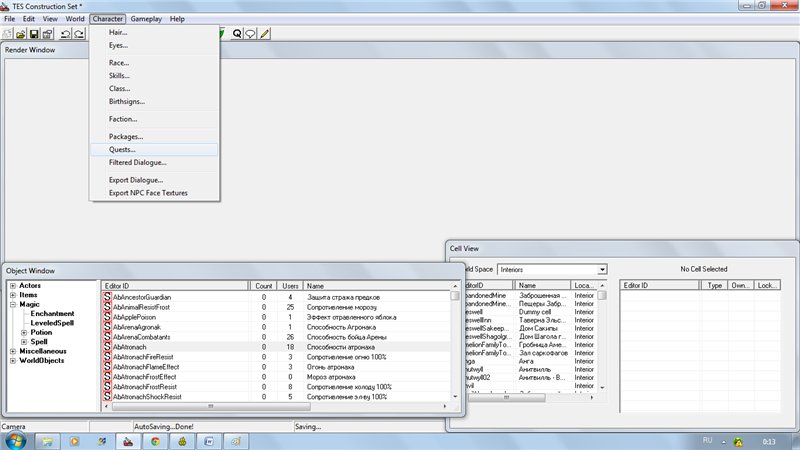
Task: Select the AbAtronachFireResist row
Action: [x=276, y=357]
